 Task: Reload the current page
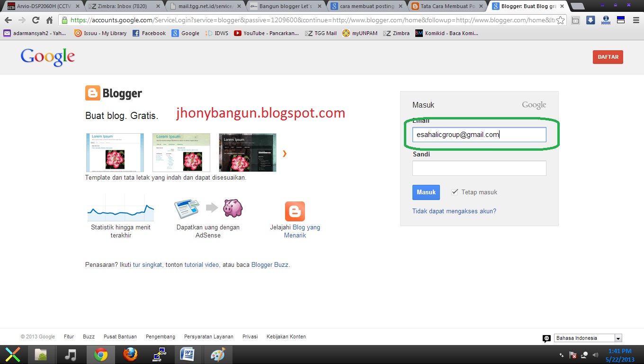(x=36, y=20)
